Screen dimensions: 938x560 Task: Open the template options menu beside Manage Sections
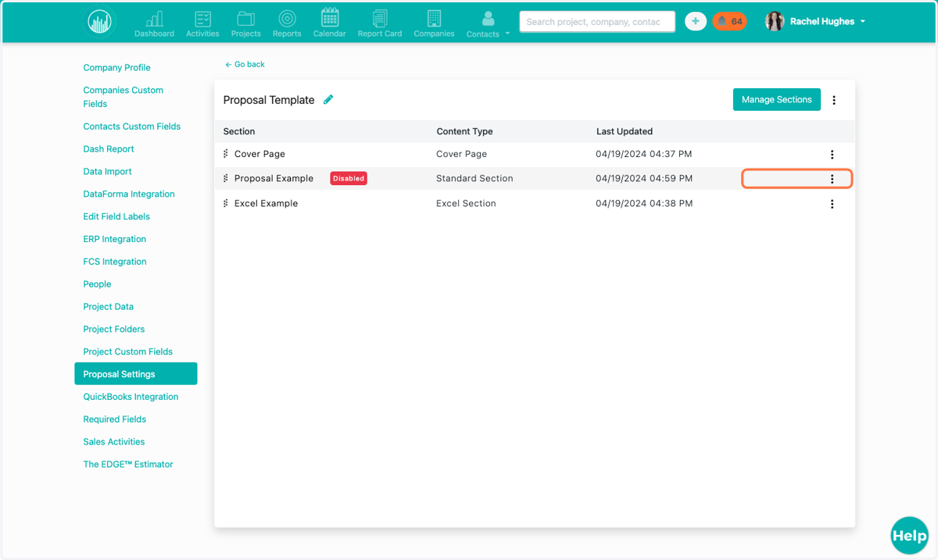pos(834,100)
